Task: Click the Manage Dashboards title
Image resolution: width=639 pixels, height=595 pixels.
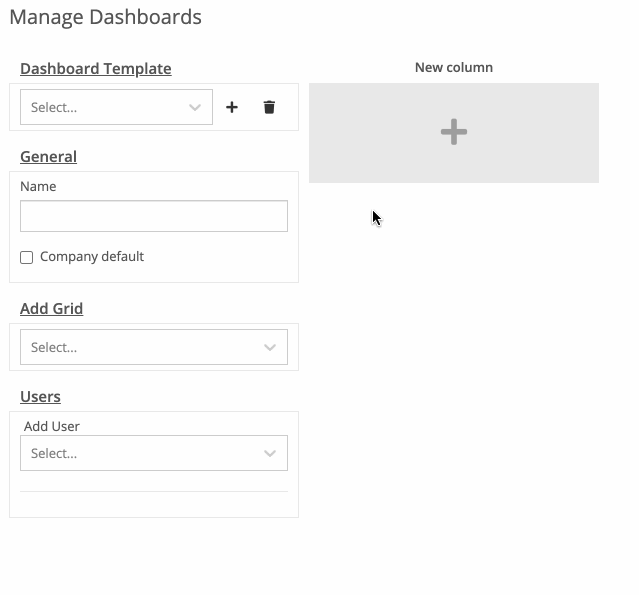Action: pyautogui.click(x=106, y=17)
